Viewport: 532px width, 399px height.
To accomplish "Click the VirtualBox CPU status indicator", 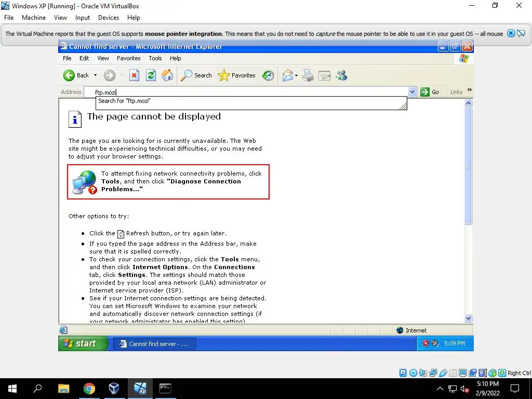I will (483, 373).
